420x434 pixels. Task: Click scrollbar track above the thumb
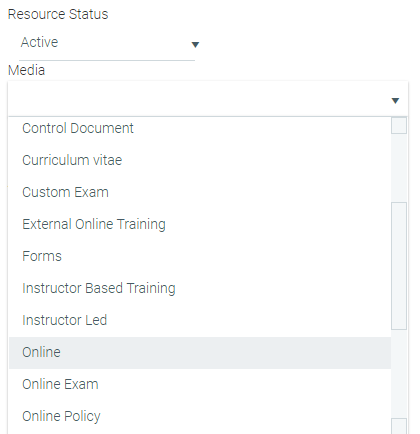point(399,168)
